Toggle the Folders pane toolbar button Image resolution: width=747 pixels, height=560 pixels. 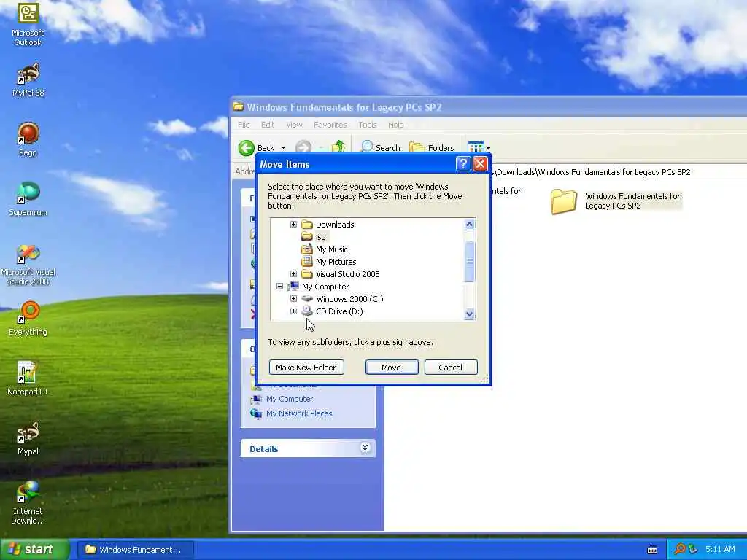432,147
